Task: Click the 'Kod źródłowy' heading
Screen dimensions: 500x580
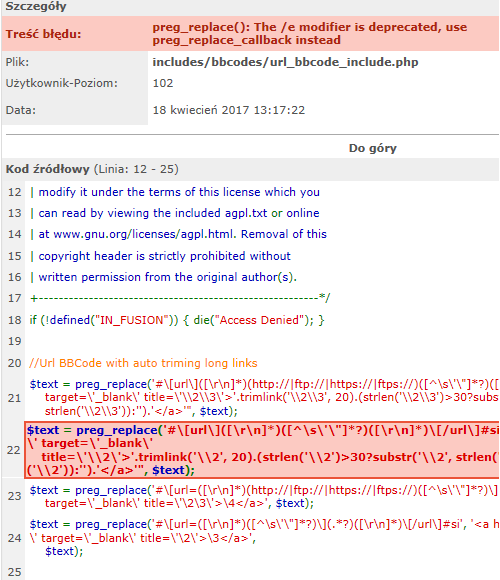Action: coord(47,169)
